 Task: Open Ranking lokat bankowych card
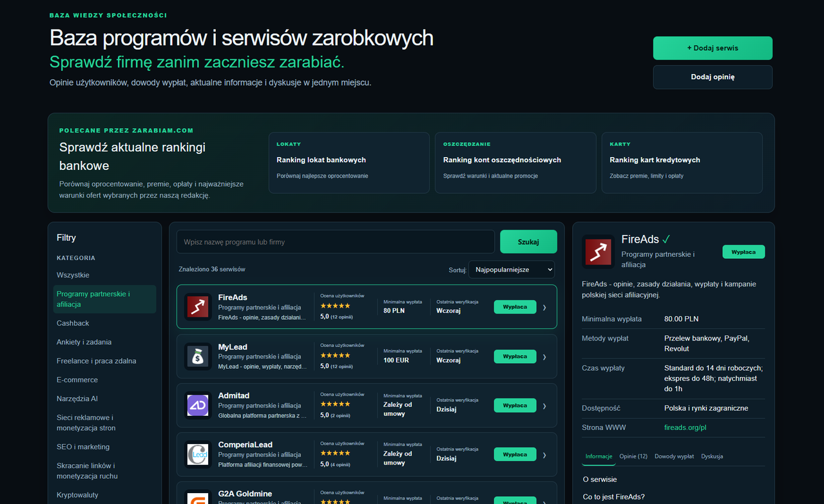click(x=349, y=163)
